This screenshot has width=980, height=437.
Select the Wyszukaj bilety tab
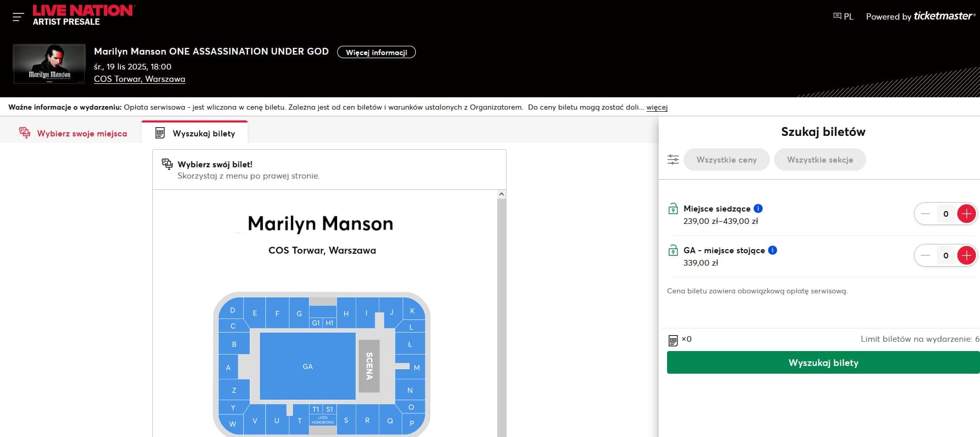(196, 133)
